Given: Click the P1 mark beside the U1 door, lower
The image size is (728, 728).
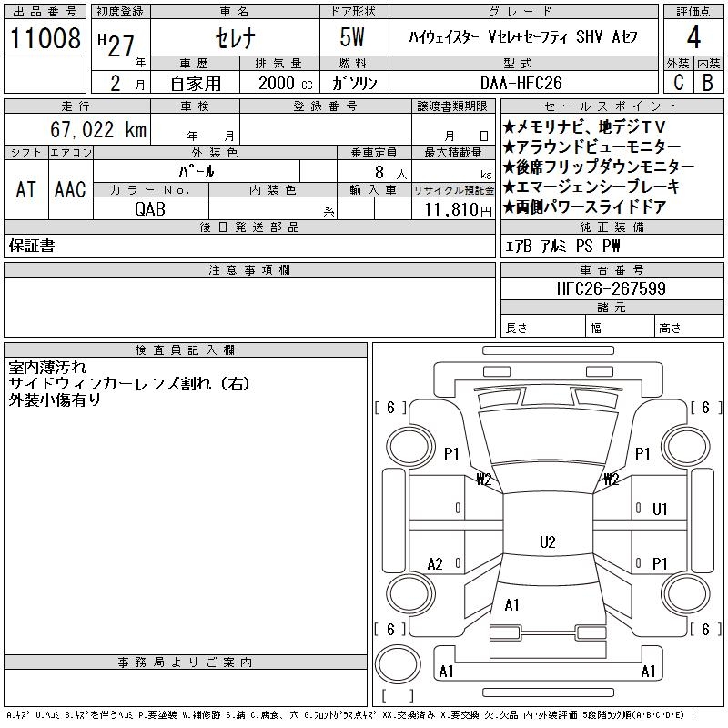Looking at the screenshot, I should point(660,563).
